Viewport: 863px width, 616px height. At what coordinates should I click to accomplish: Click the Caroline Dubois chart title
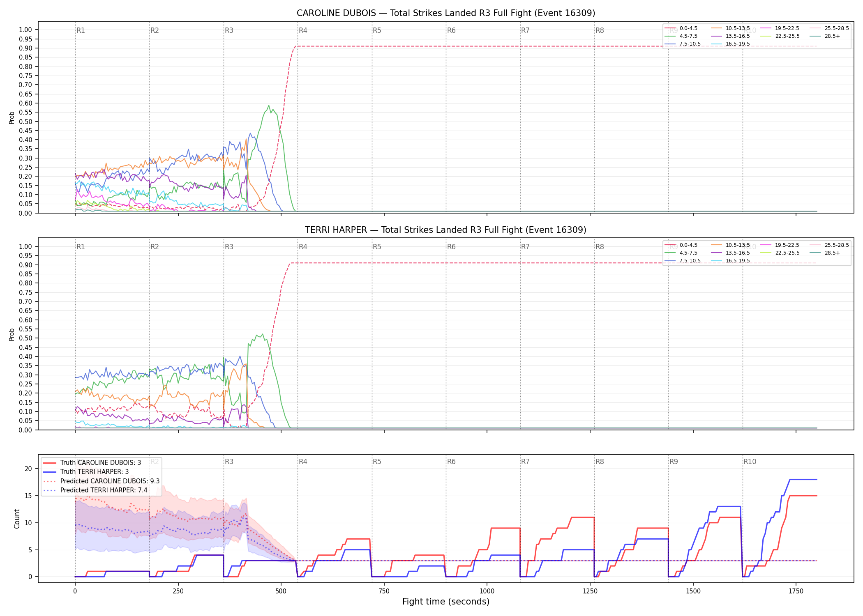pos(446,13)
